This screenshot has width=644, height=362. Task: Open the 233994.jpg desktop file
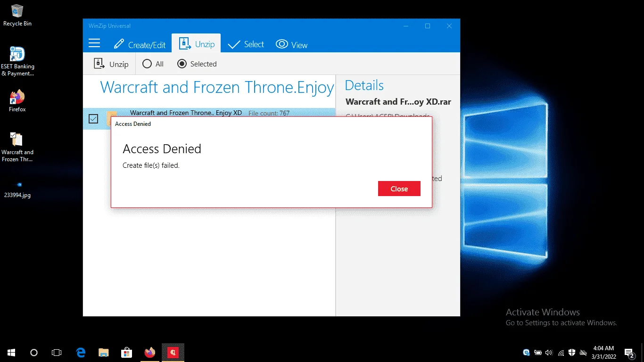pyautogui.click(x=17, y=189)
